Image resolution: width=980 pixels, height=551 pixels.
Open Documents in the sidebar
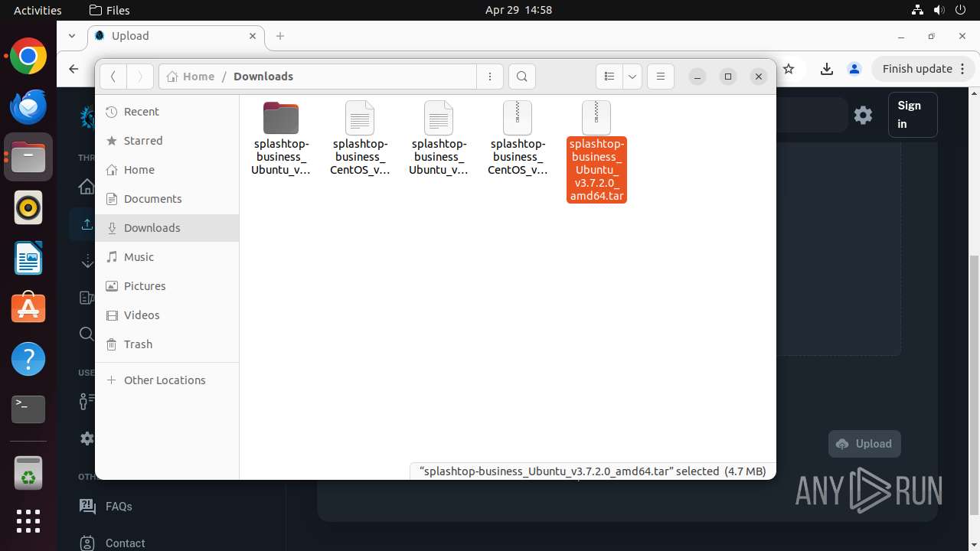coord(167,199)
